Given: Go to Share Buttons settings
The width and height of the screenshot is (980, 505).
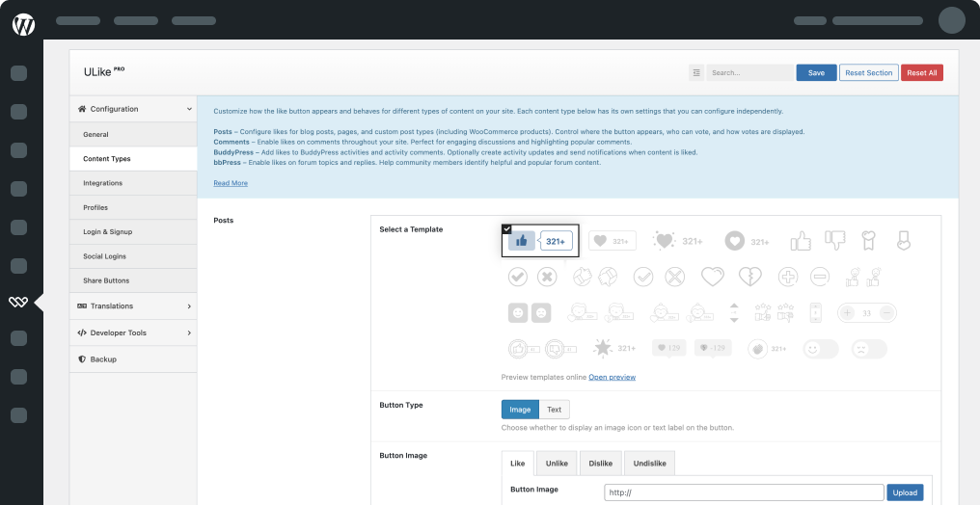Looking at the screenshot, I should click(x=133, y=280).
